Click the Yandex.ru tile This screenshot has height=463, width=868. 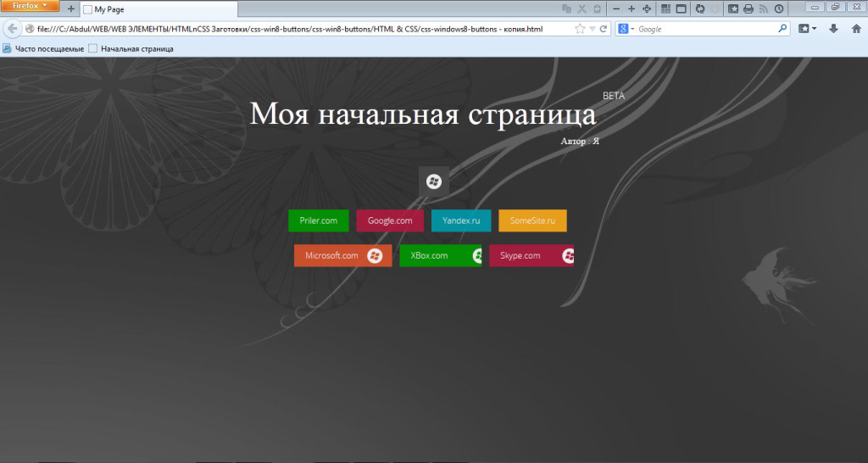click(x=461, y=220)
